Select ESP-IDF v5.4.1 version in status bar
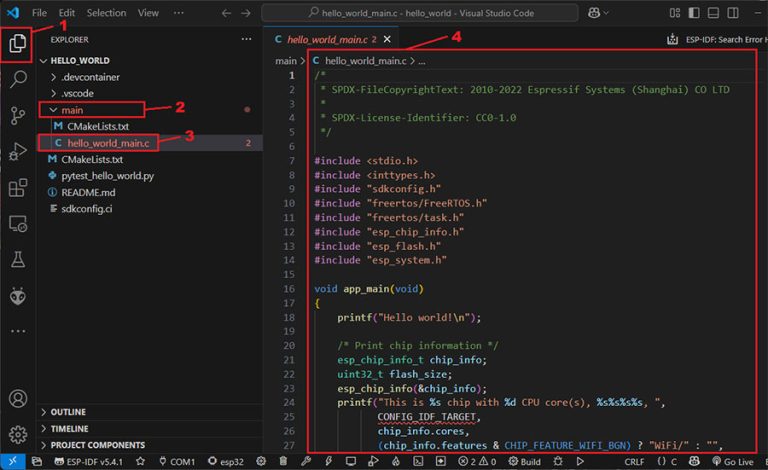 (x=88, y=461)
